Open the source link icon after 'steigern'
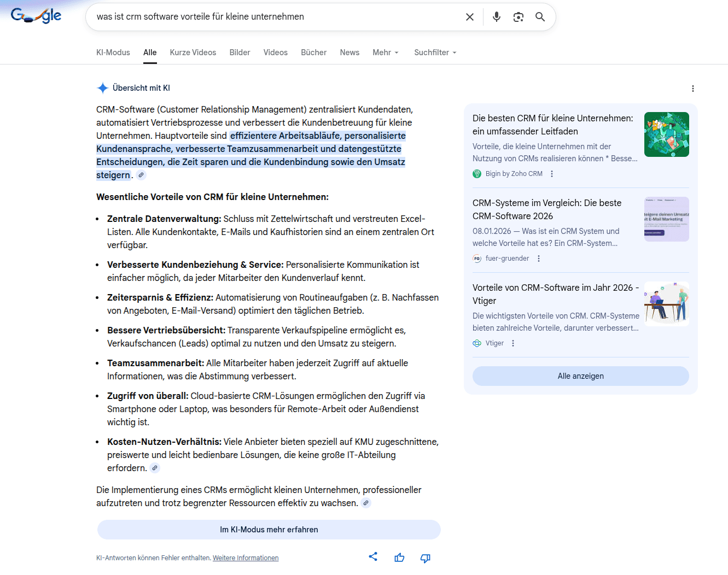The width and height of the screenshot is (728, 575). (x=141, y=174)
